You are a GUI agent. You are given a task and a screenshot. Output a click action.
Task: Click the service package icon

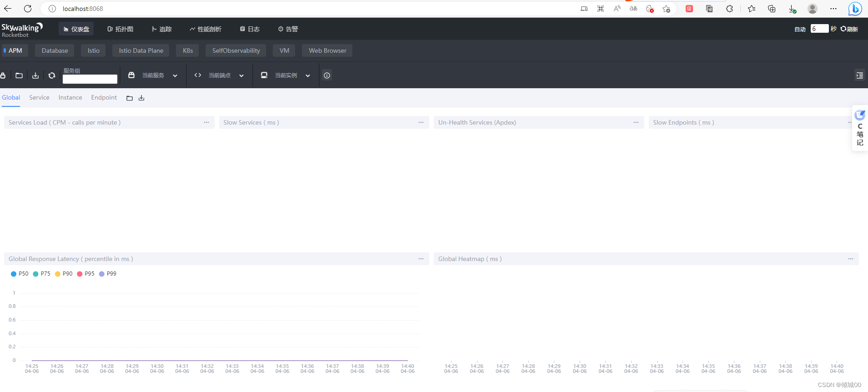point(131,75)
